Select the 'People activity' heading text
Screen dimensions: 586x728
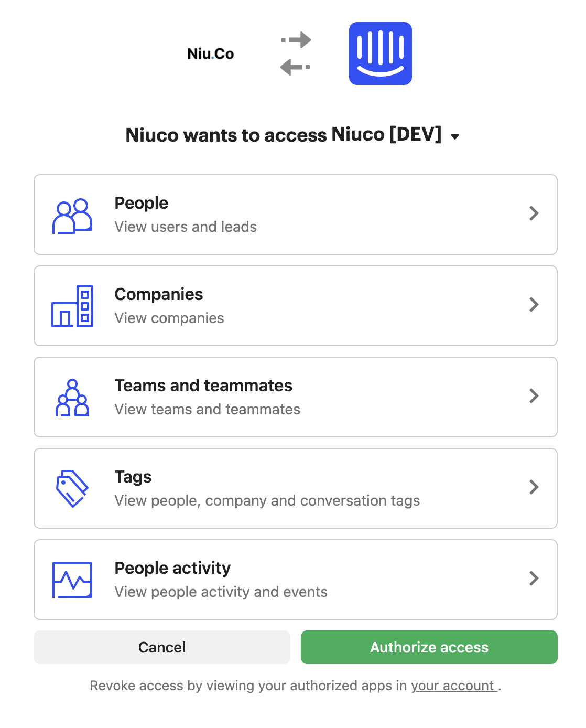point(172,568)
